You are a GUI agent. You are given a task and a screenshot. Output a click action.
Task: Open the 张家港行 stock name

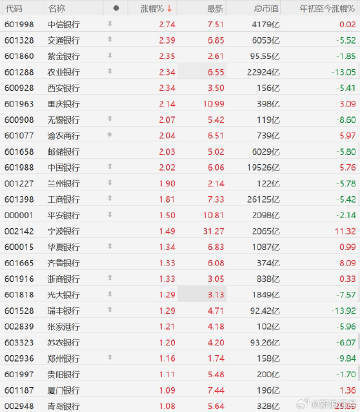point(64,327)
